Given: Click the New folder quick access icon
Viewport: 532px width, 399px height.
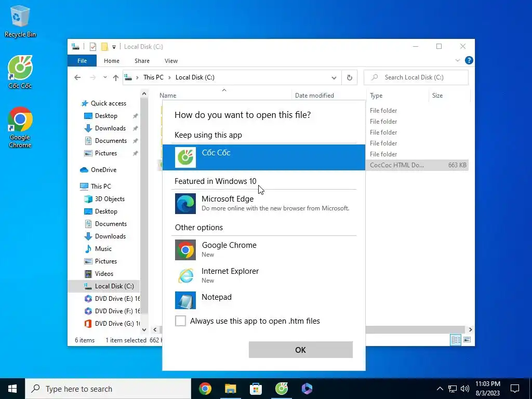Looking at the screenshot, I should (104, 46).
